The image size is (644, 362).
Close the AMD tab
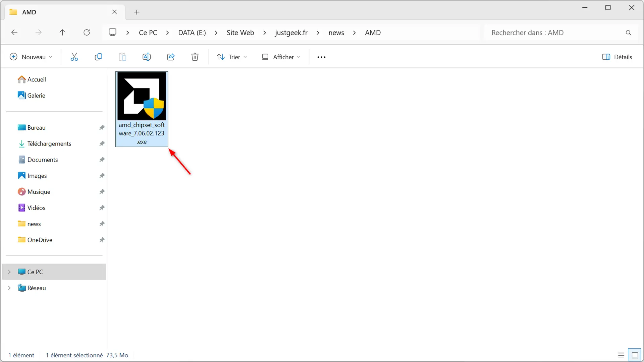click(114, 12)
